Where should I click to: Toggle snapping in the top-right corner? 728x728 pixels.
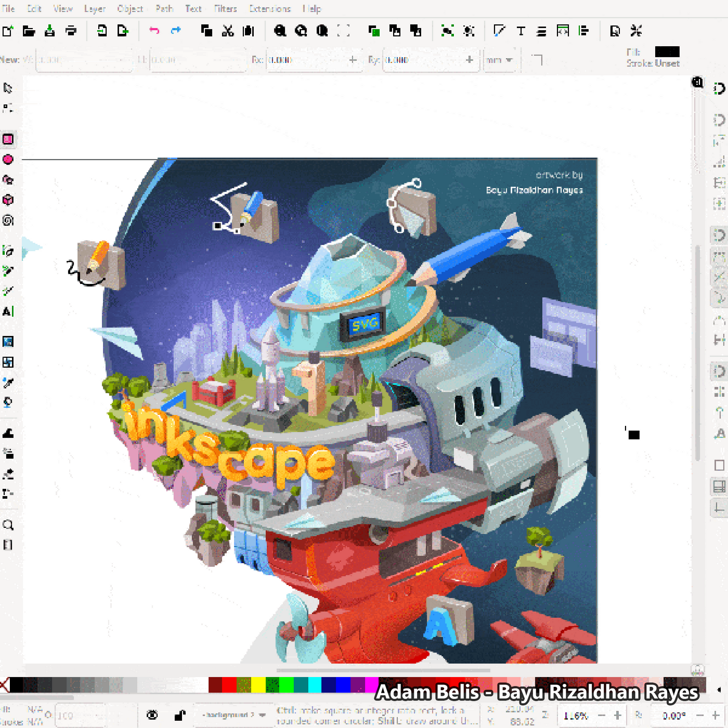[x=697, y=82]
